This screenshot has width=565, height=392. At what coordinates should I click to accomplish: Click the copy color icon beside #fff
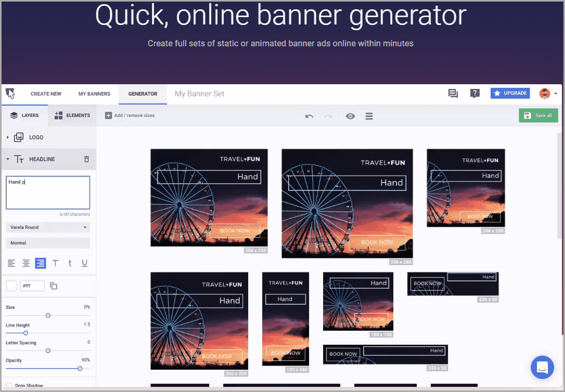(x=54, y=286)
